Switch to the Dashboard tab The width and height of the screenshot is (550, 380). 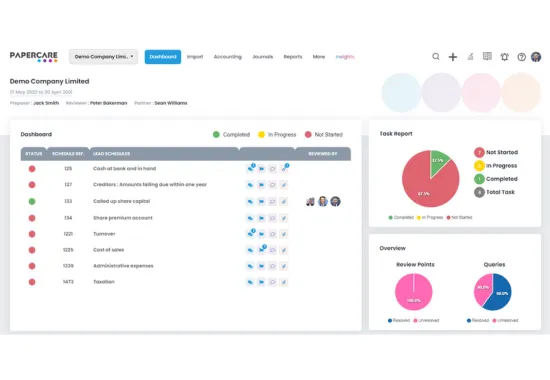click(163, 57)
